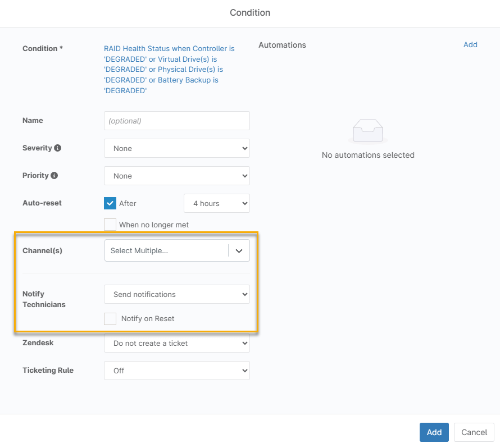Change the 4 hours auto-reset duration
This screenshot has height=448, width=500.
[216, 203]
